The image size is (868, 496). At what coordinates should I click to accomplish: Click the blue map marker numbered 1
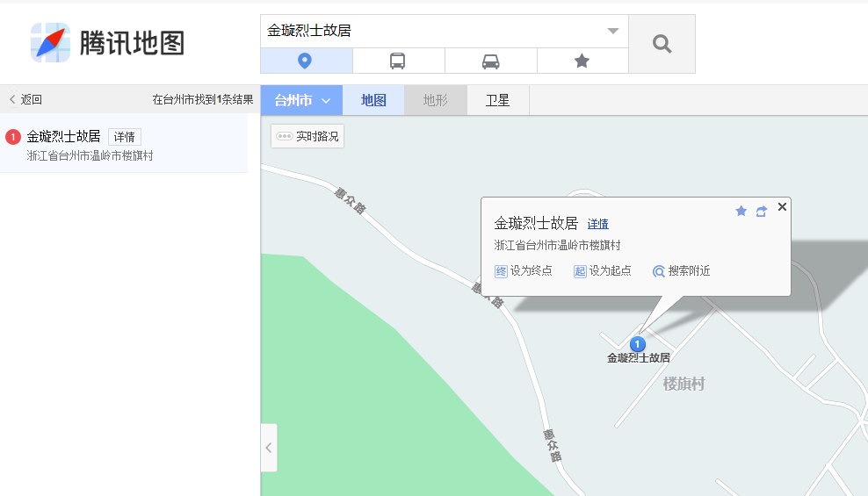[x=639, y=344]
